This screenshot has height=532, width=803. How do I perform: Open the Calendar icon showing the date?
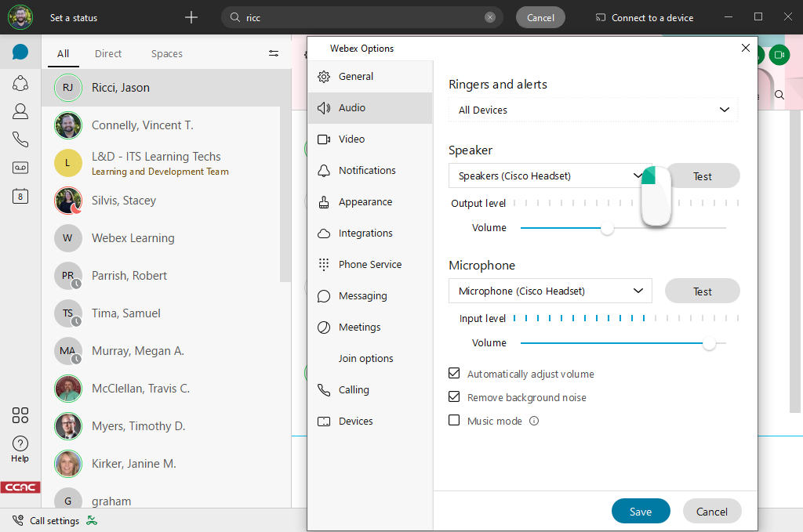[x=20, y=196]
